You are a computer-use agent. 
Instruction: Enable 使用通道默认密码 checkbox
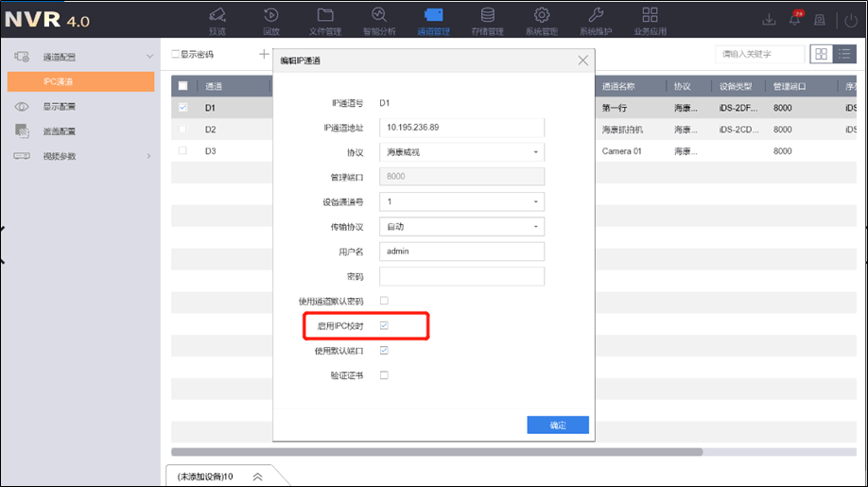(x=384, y=301)
